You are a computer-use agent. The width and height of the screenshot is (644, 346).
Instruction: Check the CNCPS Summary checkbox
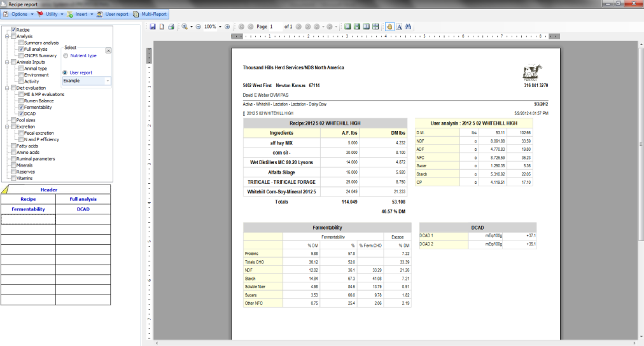click(x=21, y=55)
